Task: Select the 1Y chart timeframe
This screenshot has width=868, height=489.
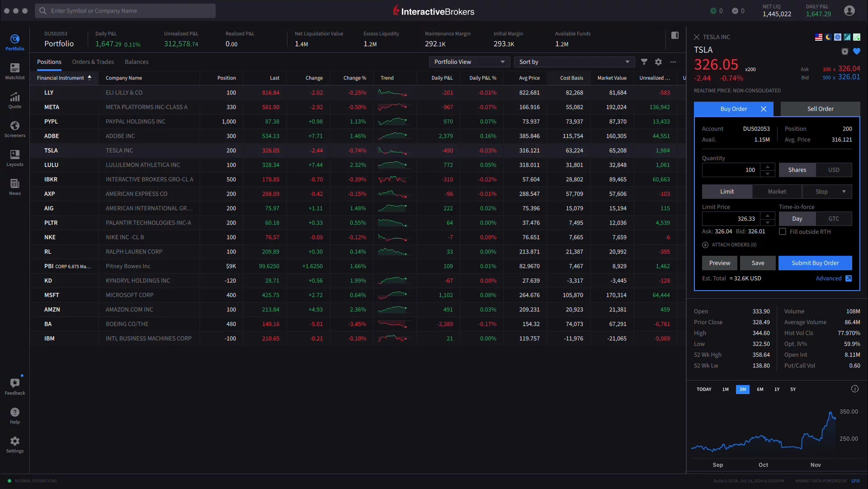Action: (x=777, y=389)
